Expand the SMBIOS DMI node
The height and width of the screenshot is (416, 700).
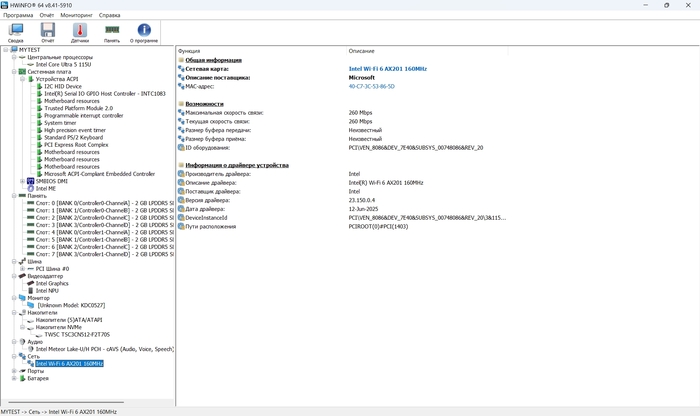(x=21, y=180)
